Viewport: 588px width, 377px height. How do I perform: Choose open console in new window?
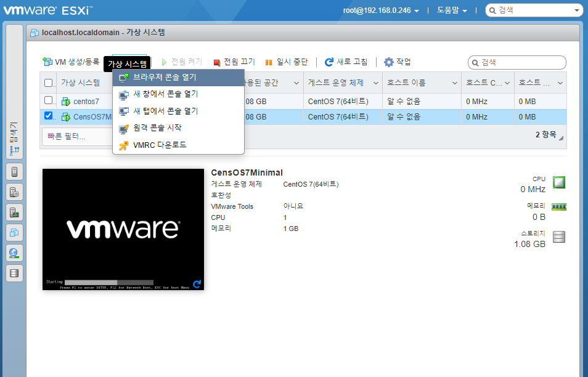tap(179, 94)
